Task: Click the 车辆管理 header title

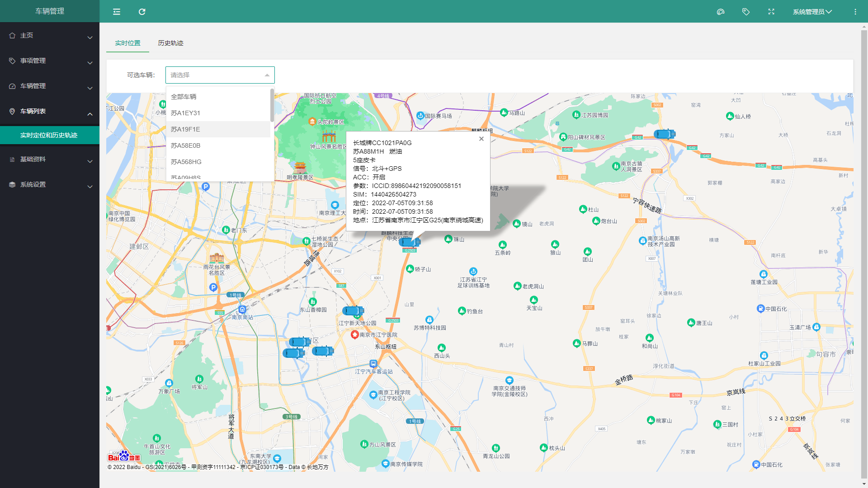Action: (50, 11)
